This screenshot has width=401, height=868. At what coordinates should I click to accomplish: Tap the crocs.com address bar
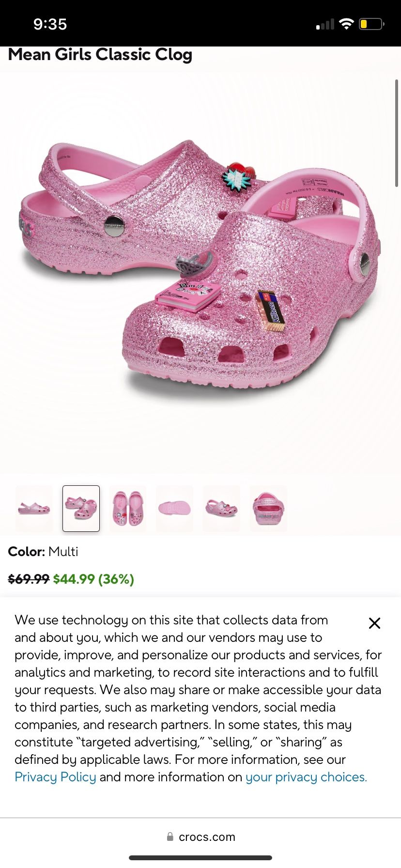pos(200,837)
